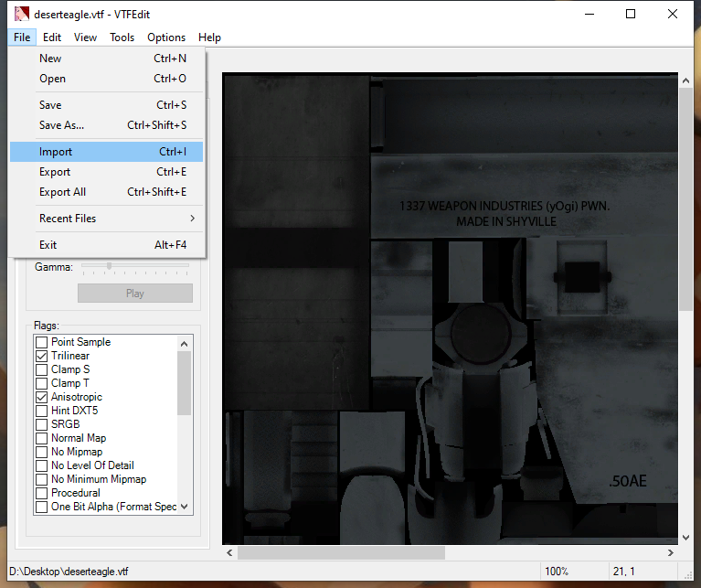The height and width of the screenshot is (588, 701).
Task: Open the View menu
Action: click(x=85, y=37)
